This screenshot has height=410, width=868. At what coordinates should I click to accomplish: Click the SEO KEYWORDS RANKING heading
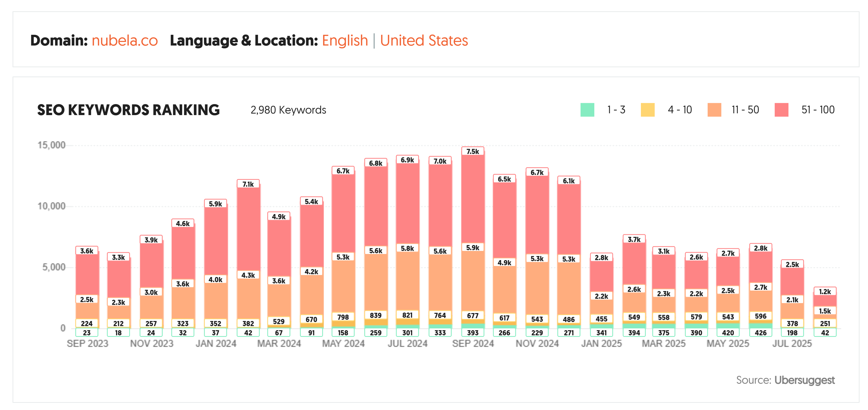point(128,110)
